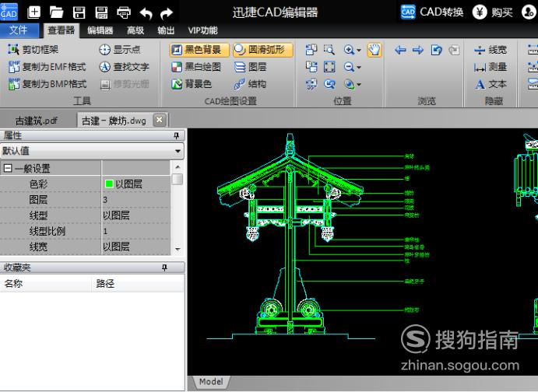This screenshot has height=392, width=538.
Task: Toggle 黑白绘图 mode
Action: point(196,67)
